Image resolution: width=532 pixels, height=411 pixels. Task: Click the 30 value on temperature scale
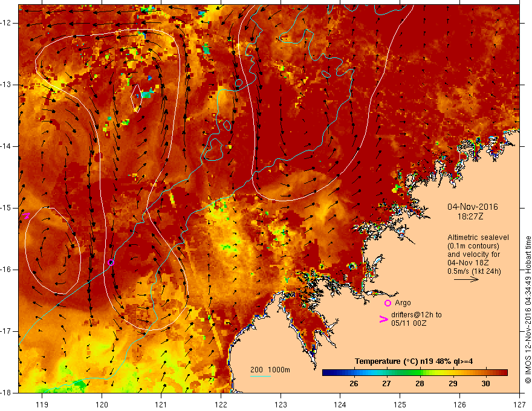click(485, 384)
